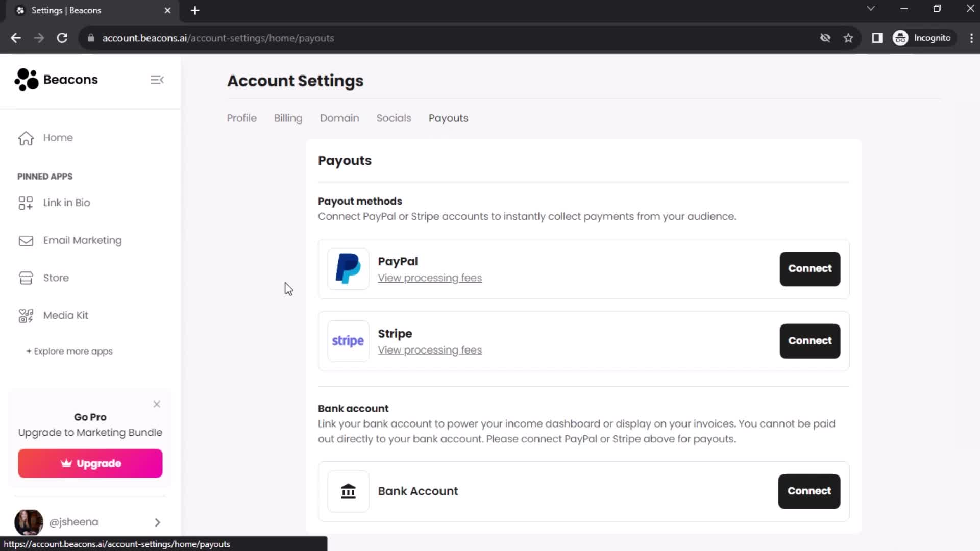Select the Home sidebar icon

coord(26,137)
